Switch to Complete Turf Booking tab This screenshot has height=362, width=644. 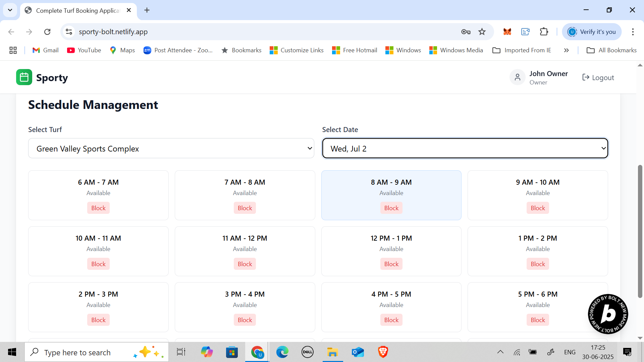(78, 10)
